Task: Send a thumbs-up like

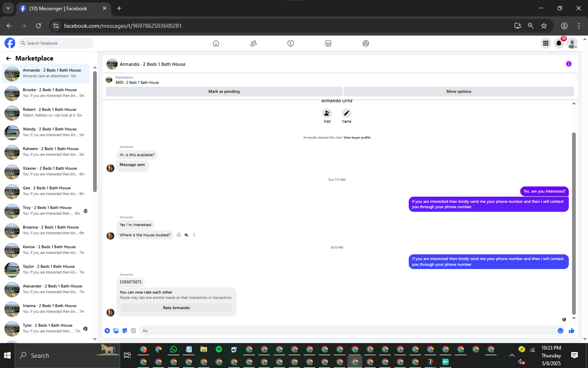Action: click(571, 331)
